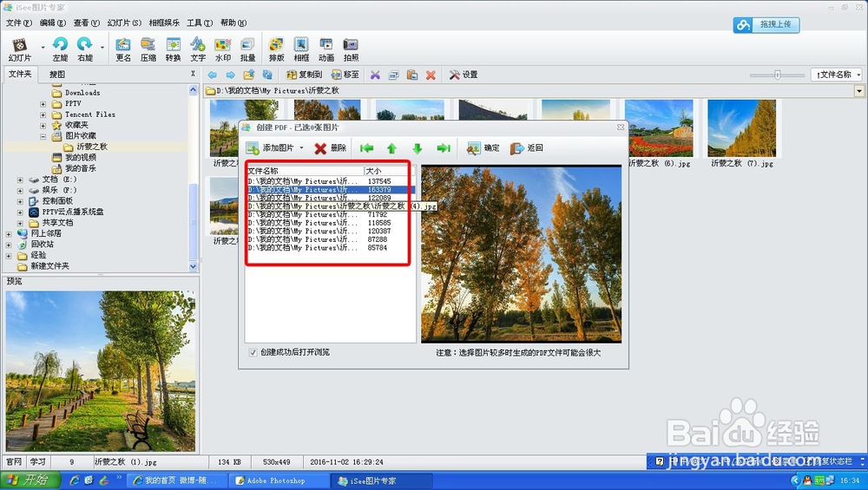Click the folder tree vertical scrollbar
This screenshot has height=490, width=868.
[194, 221]
